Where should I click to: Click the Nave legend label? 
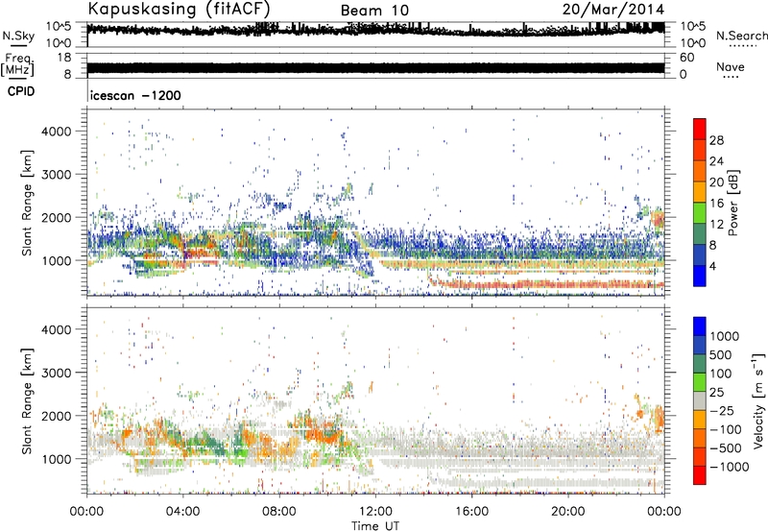[x=731, y=66]
